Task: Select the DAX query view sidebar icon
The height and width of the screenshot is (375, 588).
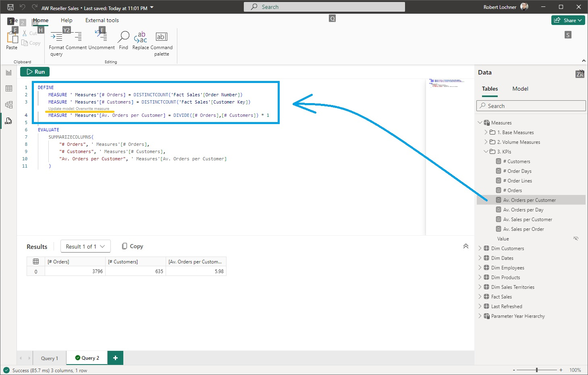Action: coord(9,120)
